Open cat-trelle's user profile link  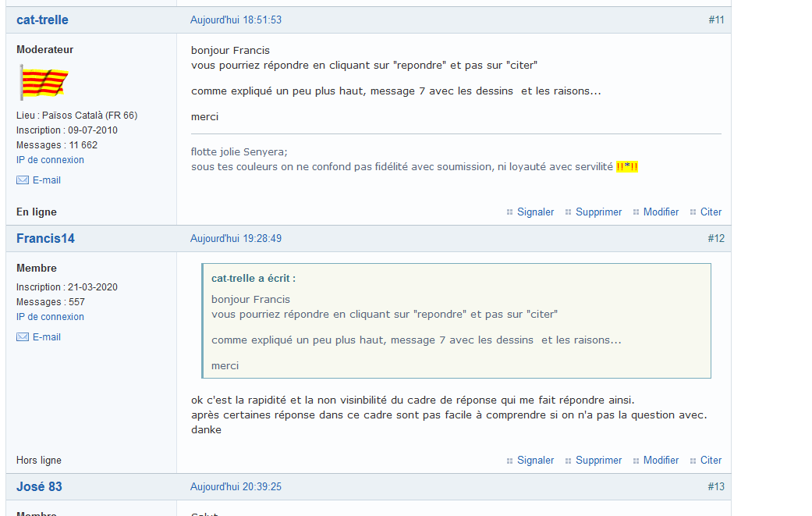42,20
